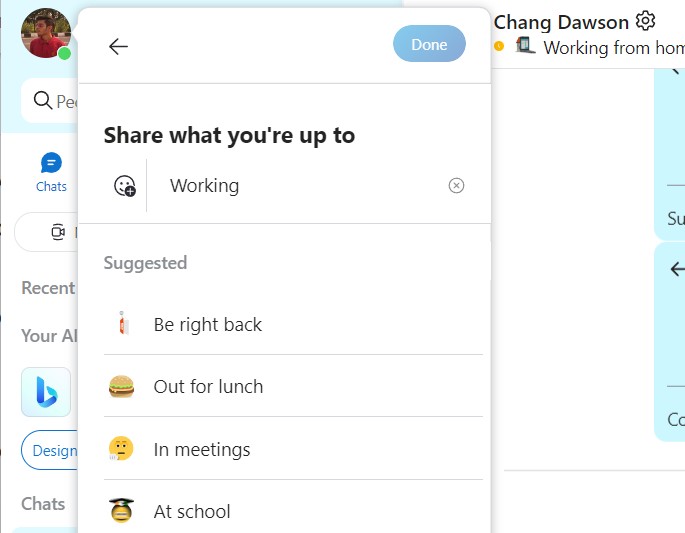Select the Be right back suggestion

tap(208, 325)
